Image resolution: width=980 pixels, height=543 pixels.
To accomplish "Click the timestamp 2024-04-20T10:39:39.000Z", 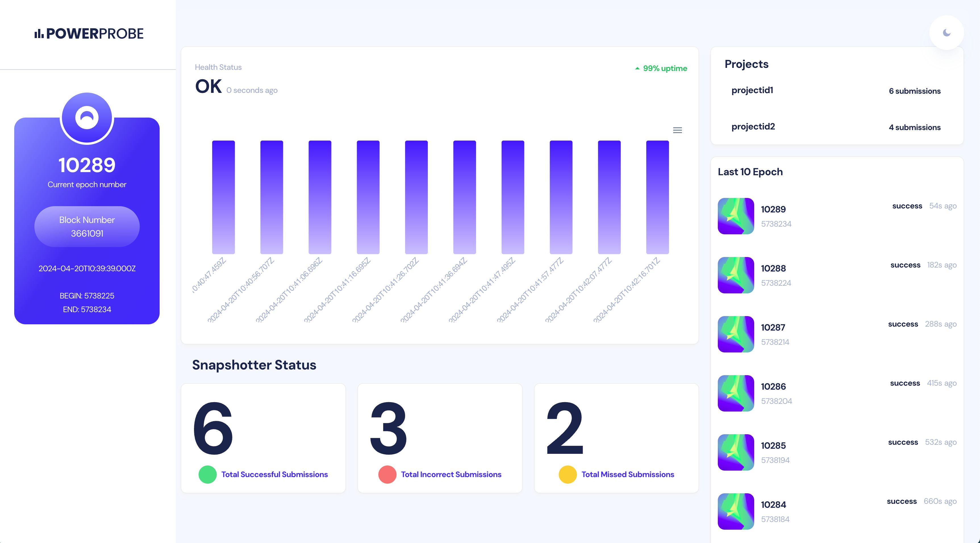I will pos(87,268).
